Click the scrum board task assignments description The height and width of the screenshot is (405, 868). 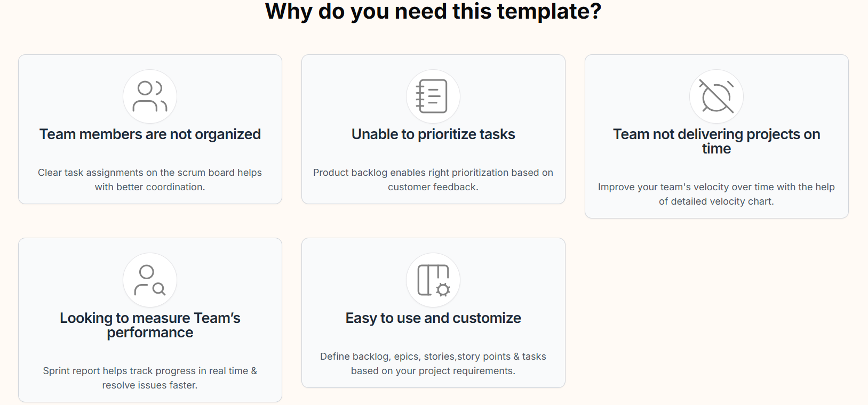150,180
